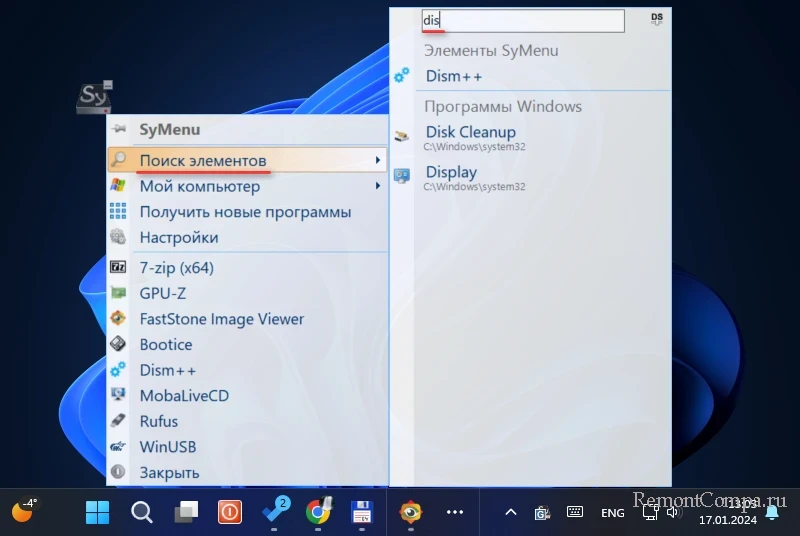Open Display search result
This screenshot has width=800, height=536.
(451, 172)
